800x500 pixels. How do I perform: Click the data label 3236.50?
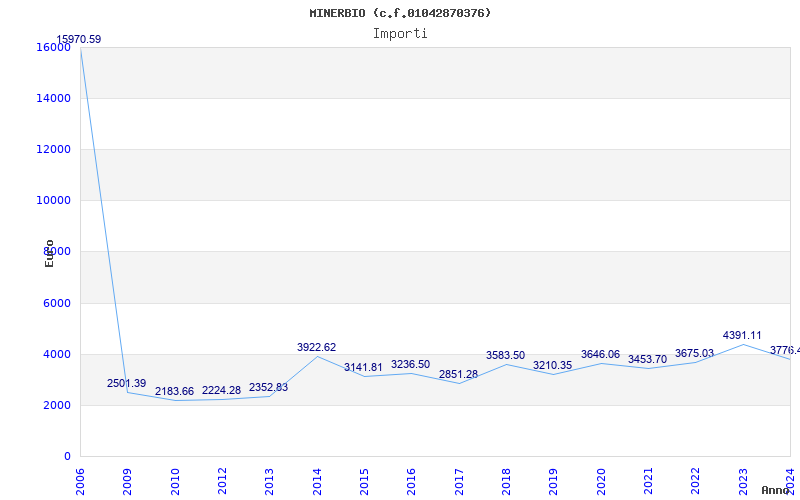tap(411, 364)
